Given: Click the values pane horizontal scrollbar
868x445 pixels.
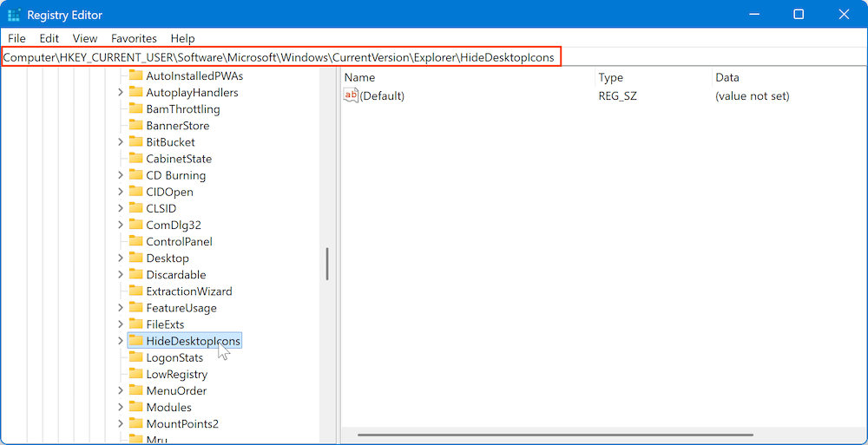Looking at the screenshot, I should 556,435.
